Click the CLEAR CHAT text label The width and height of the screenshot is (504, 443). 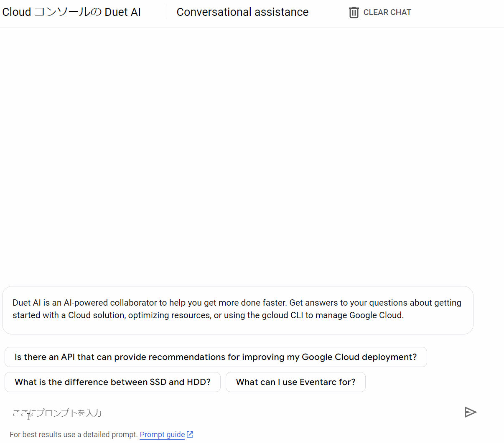(387, 12)
